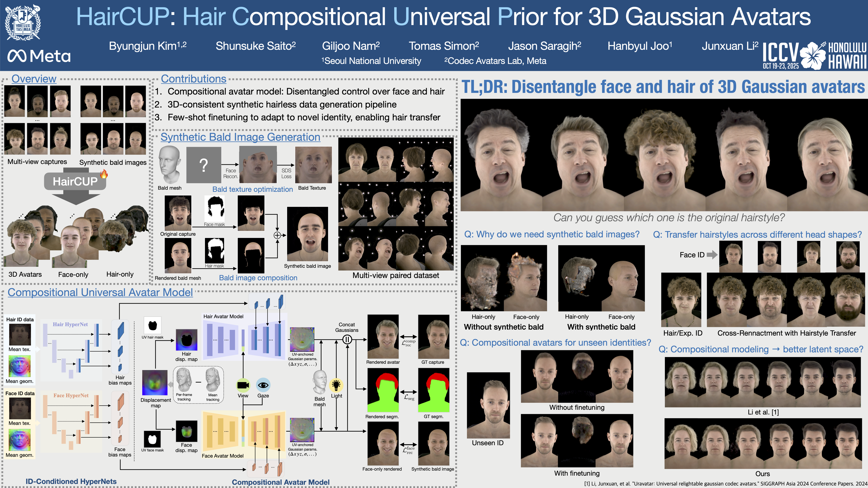This screenshot has width=868, height=488.
Task: Click Compositional Universal Avatar Model heading
Action: click(100, 292)
